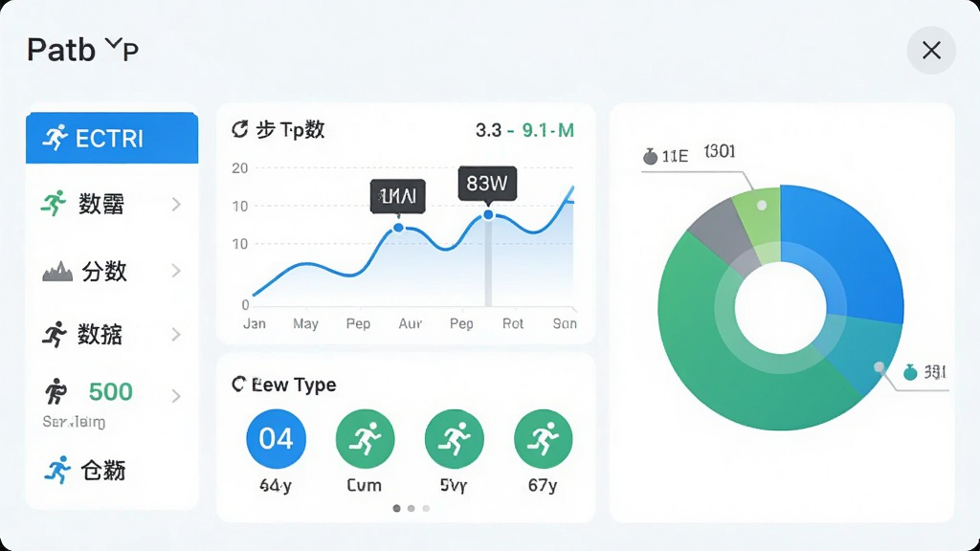Screen dimensions: 980x551
Task: Expand chevron beside green runner sidebar row
Action: [176, 205]
